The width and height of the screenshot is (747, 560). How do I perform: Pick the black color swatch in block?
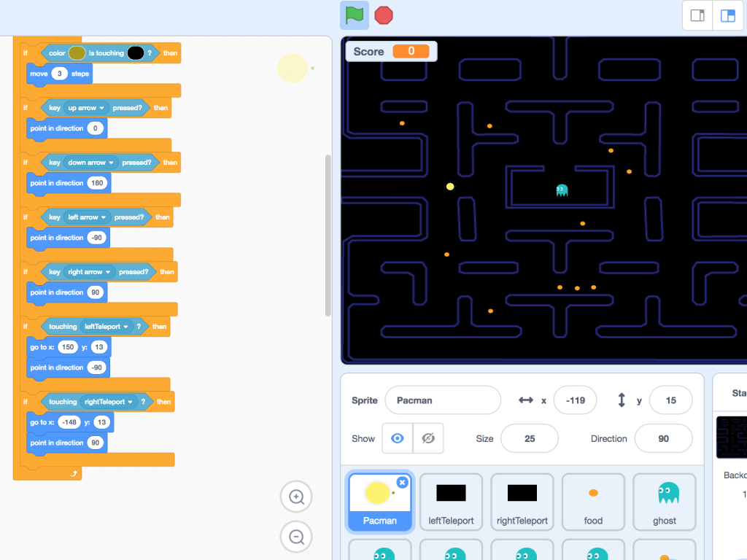click(x=136, y=52)
